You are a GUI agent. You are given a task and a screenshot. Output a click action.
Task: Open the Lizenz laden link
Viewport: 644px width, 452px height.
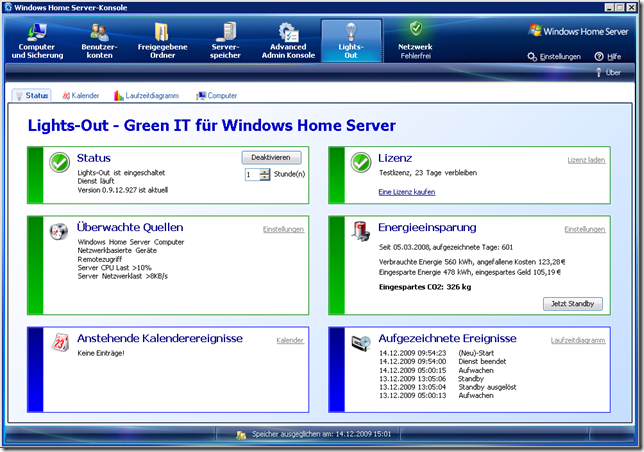[586, 160]
